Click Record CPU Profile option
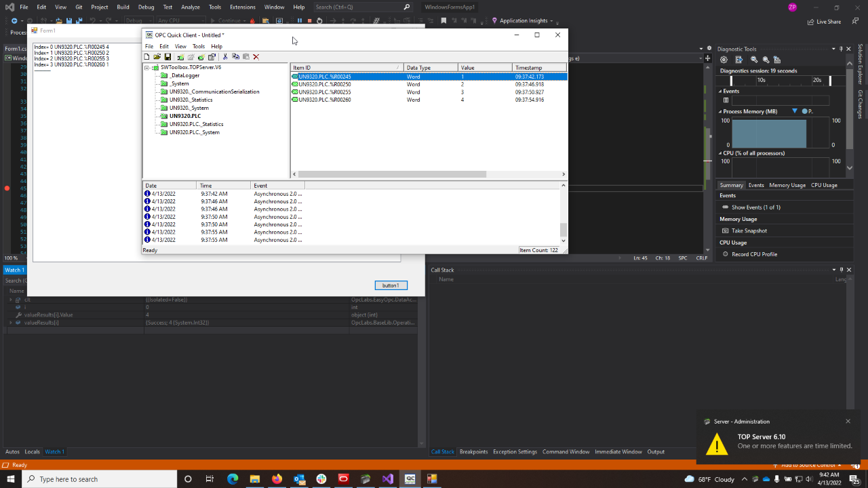868x488 pixels. click(x=754, y=254)
